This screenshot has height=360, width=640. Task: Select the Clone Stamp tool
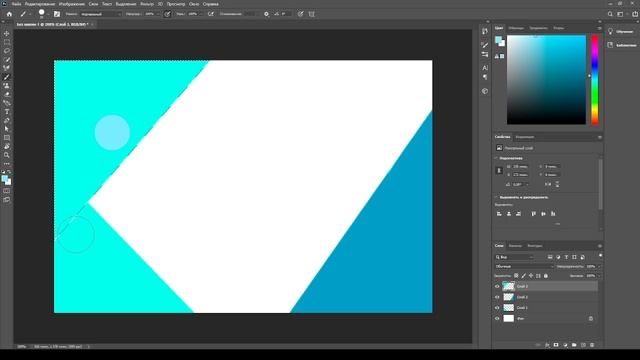pyautogui.click(x=7, y=86)
